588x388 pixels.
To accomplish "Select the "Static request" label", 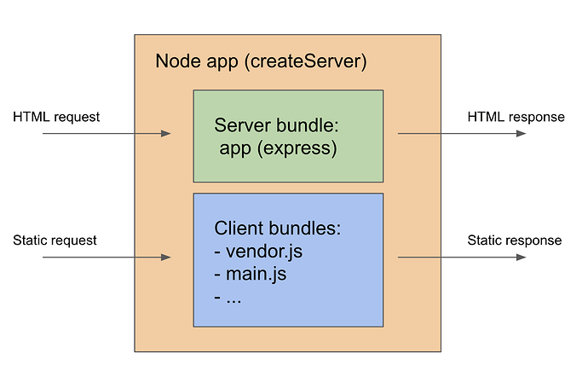I will pyautogui.click(x=55, y=240).
